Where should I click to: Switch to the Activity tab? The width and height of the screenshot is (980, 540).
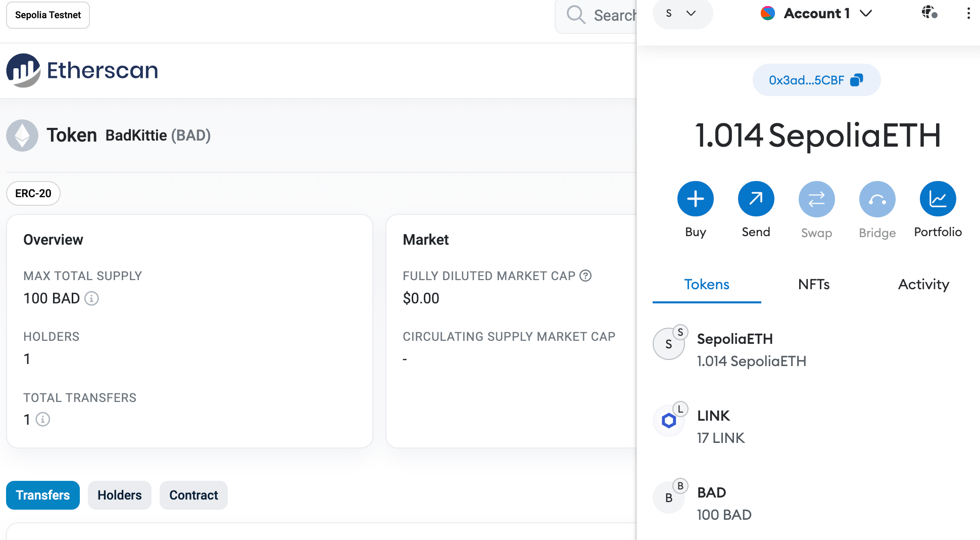click(923, 285)
